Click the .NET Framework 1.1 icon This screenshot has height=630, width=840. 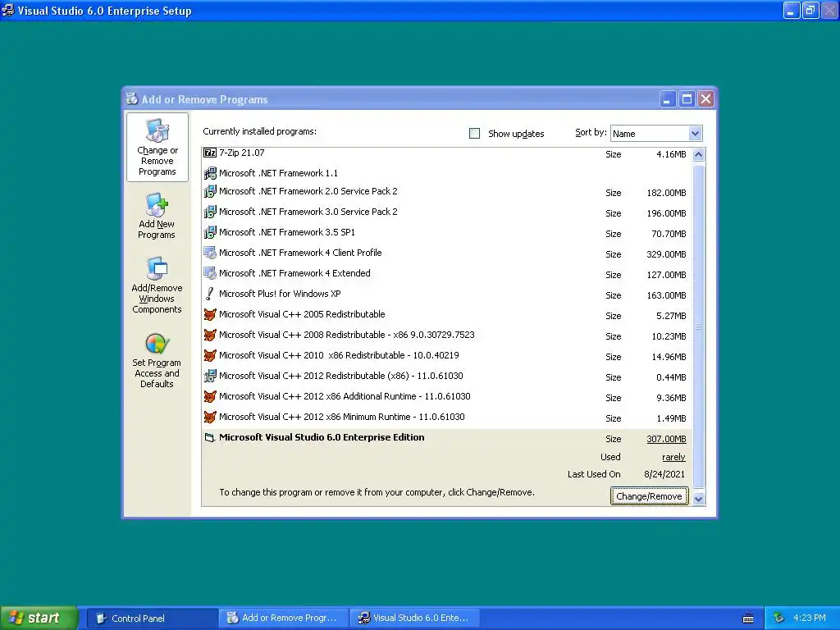click(x=210, y=174)
